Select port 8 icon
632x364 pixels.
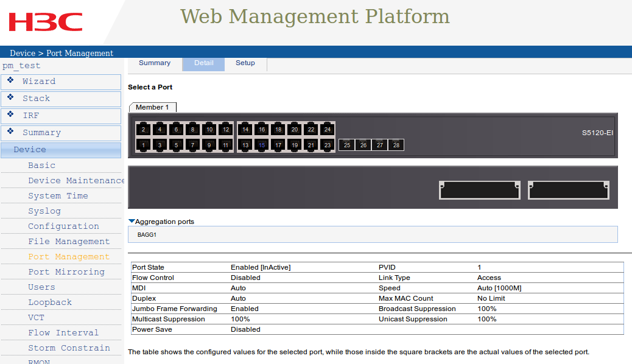point(192,130)
